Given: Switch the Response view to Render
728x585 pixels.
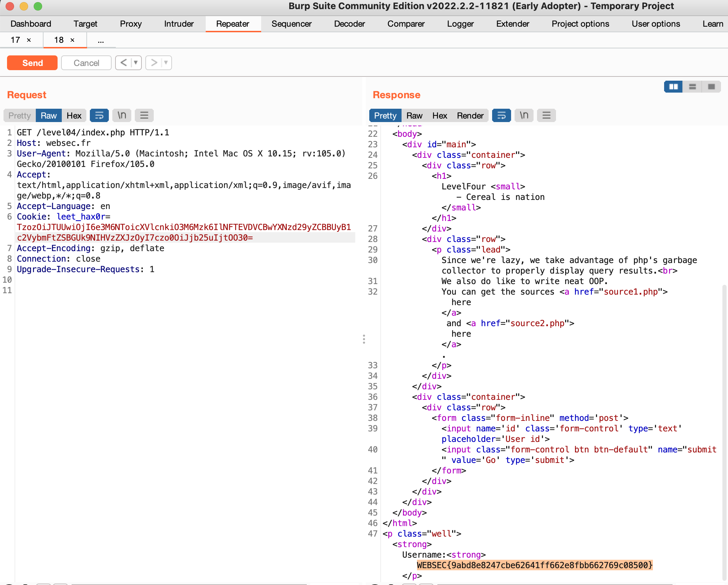Looking at the screenshot, I should [x=470, y=115].
